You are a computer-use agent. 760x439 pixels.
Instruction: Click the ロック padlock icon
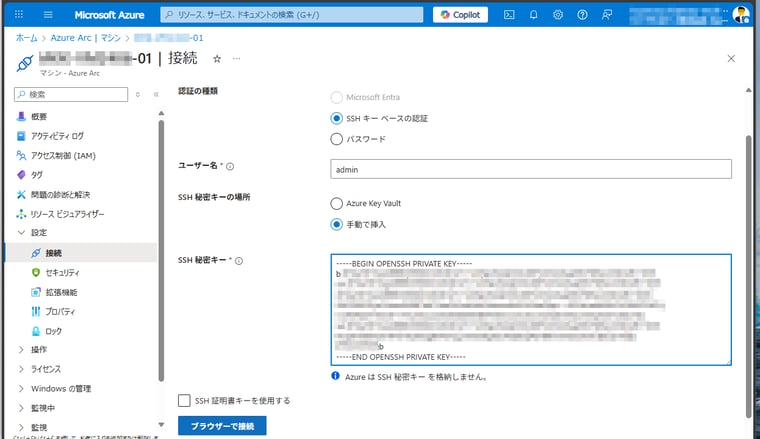(35, 331)
